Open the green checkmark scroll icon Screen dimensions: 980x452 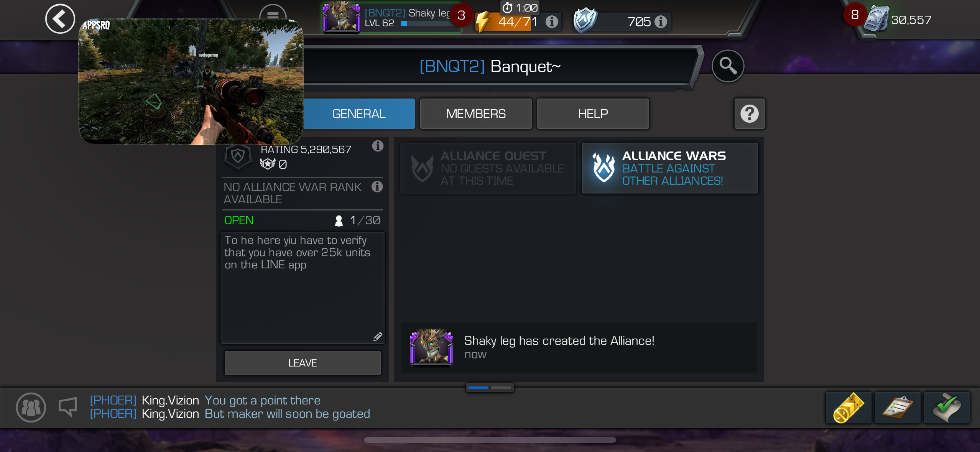pyautogui.click(x=946, y=408)
